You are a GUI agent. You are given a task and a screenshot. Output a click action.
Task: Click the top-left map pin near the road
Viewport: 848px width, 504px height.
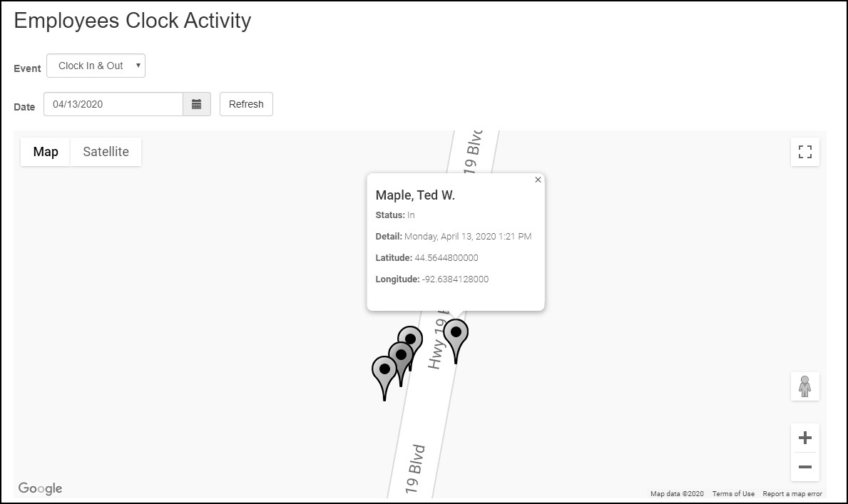pos(411,338)
